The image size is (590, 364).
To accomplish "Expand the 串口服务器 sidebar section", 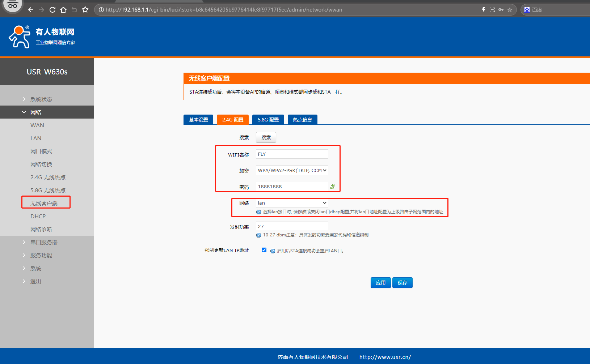I will [x=44, y=242].
